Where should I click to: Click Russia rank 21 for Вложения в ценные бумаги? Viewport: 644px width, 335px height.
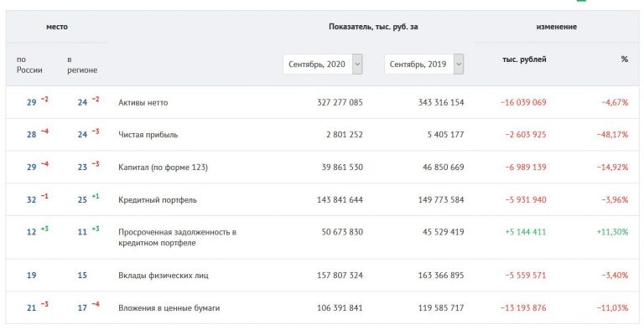pyautogui.click(x=32, y=308)
